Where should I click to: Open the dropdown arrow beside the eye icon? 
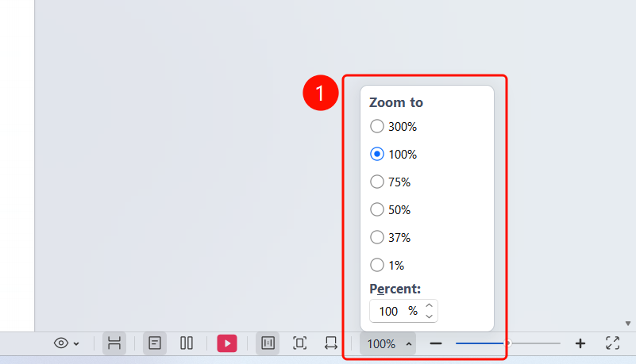click(x=76, y=344)
